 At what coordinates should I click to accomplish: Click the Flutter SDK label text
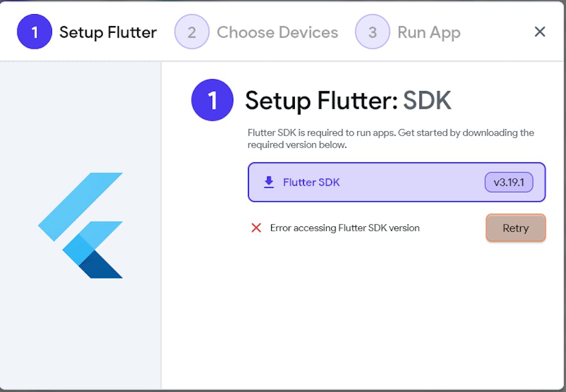[311, 182]
